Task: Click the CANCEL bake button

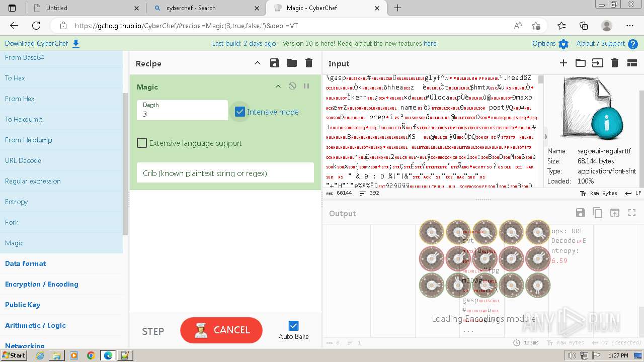Action: pyautogui.click(x=221, y=330)
